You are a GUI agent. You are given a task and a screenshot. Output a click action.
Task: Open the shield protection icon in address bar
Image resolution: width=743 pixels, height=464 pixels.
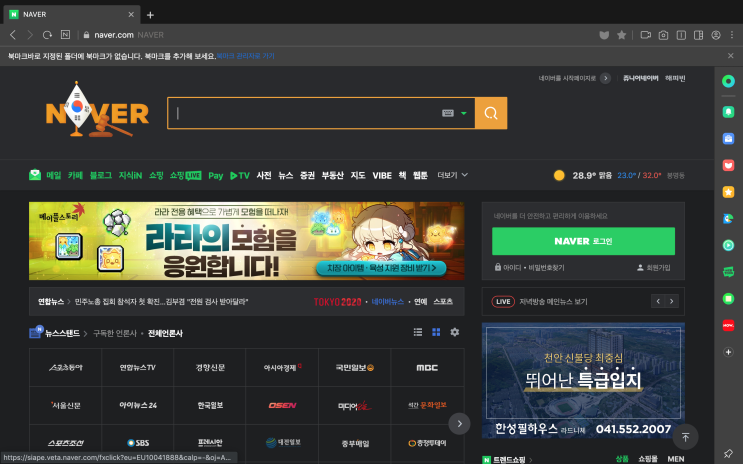pyautogui.click(x=604, y=35)
